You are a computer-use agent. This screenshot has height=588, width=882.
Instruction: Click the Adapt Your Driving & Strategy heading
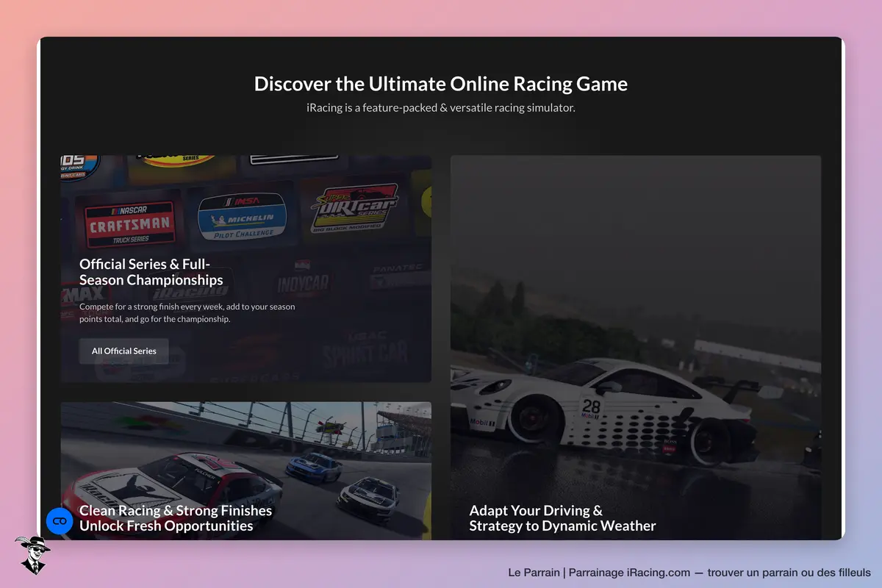[x=562, y=518]
